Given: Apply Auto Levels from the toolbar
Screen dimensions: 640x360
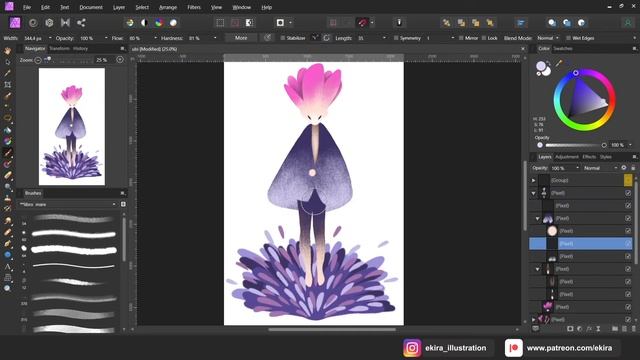Looking at the screenshot, I should click(130, 23).
